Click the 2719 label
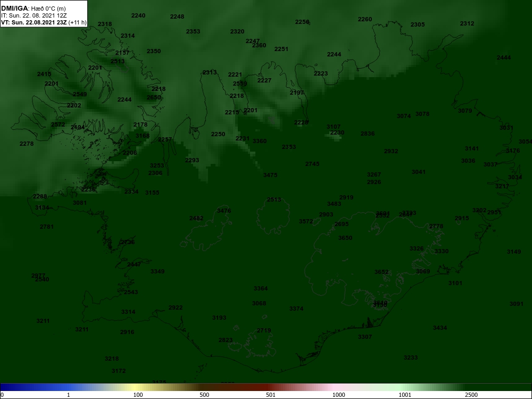The image size is (532, 399). tap(264, 330)
